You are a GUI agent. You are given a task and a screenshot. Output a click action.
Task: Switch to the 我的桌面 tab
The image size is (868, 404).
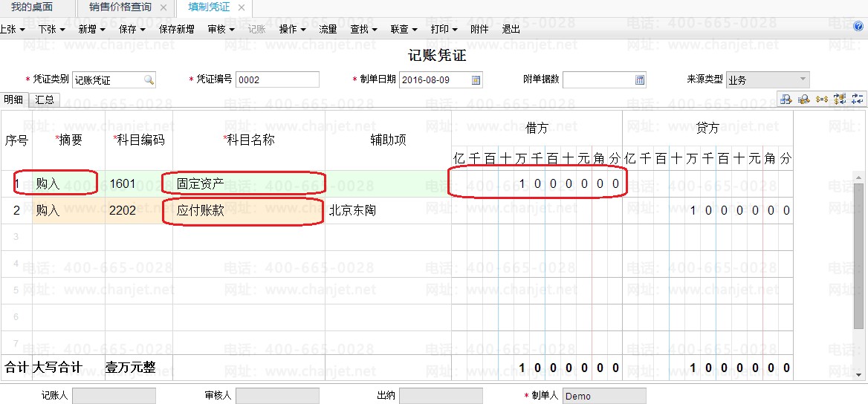[32, 7]
